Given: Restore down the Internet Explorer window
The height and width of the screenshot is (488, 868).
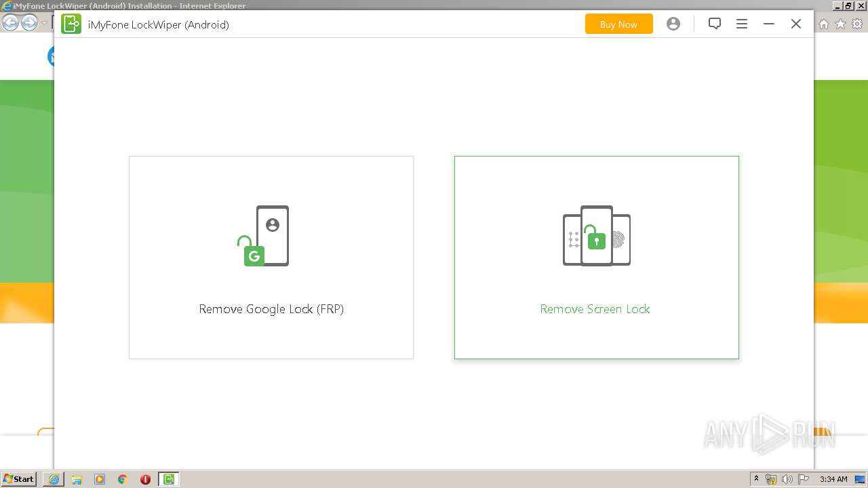Looking at the screenshot, I should (848, 5).
